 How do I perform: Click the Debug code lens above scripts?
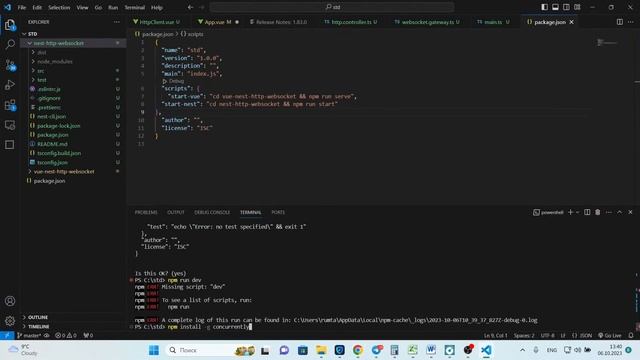coord(176,81)
